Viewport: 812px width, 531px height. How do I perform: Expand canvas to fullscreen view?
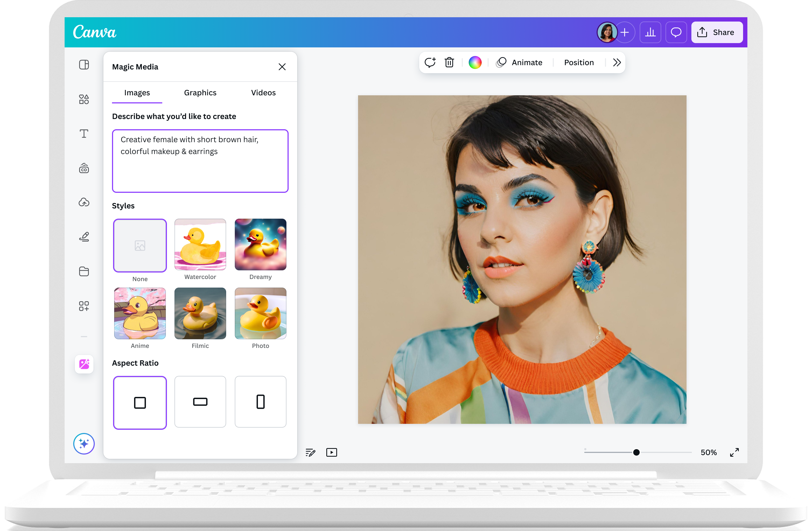pos(734,452)
